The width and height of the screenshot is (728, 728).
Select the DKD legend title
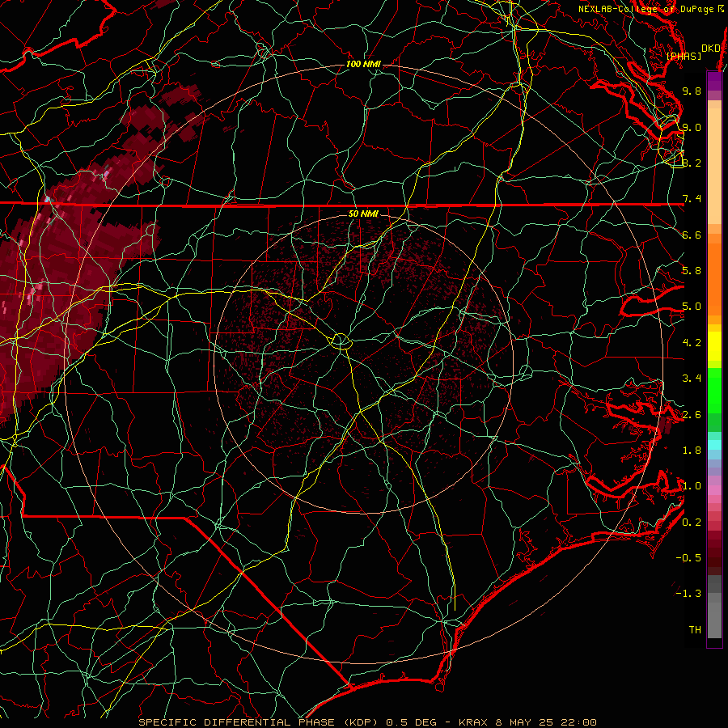click(x=710, y=49)
